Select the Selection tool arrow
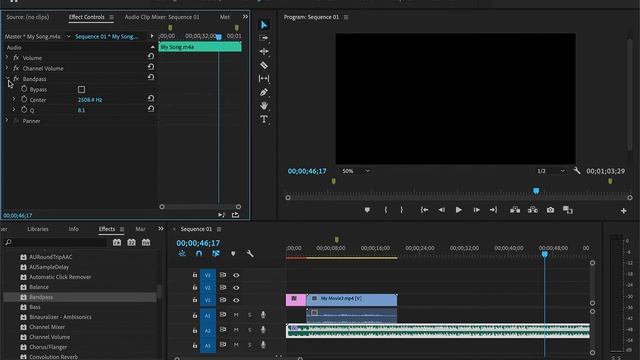 (264, 25)
